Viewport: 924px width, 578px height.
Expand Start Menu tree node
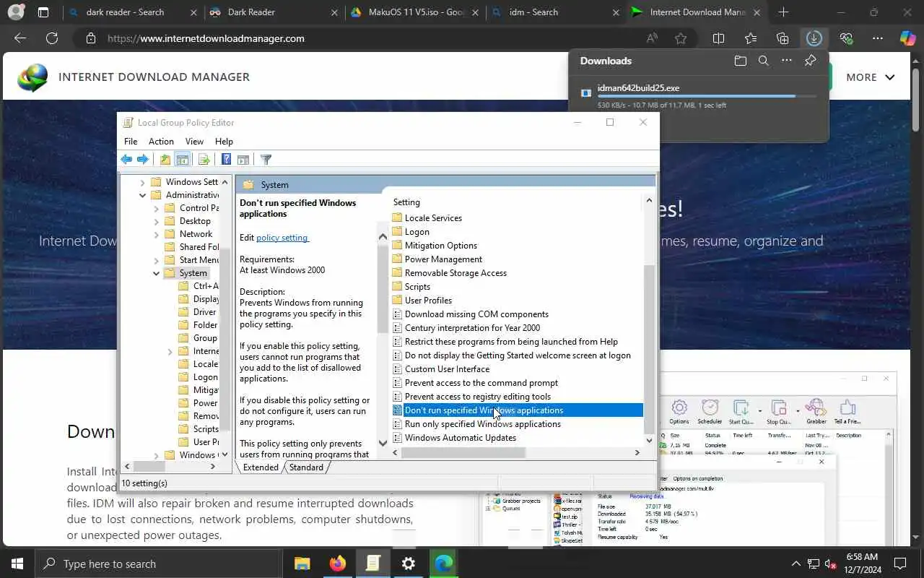coord(156,260)
